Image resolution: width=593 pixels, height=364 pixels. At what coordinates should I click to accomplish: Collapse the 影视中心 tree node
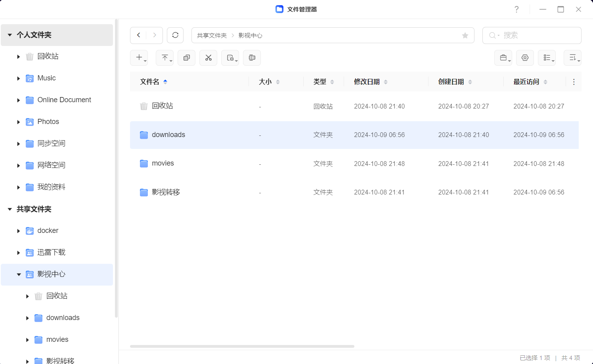[x=19, y=274]
